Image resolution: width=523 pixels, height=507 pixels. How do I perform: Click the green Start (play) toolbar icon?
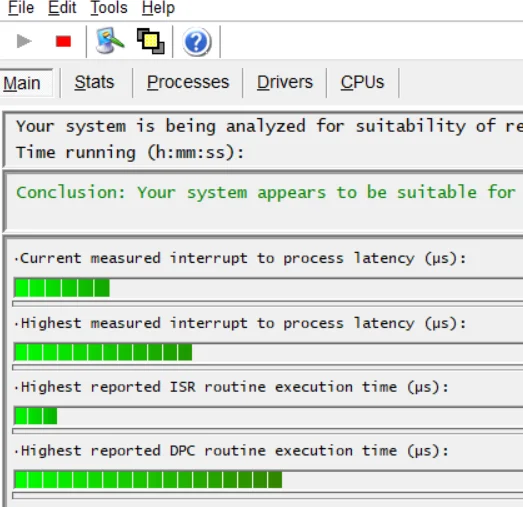24,41
